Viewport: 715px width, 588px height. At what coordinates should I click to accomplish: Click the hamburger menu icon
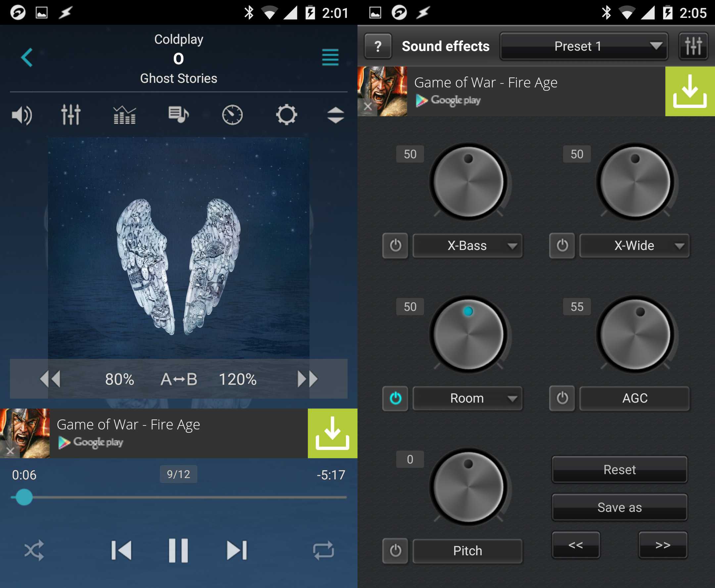click(330, 57)
